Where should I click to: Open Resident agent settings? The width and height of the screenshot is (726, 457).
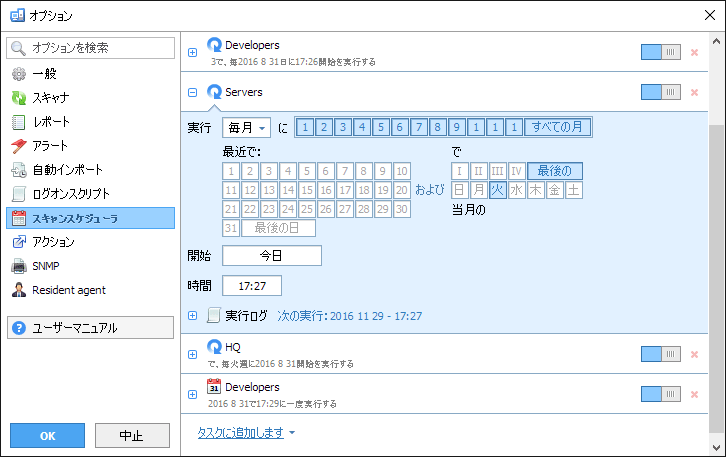pyautogui.click(x=68, y=290)
